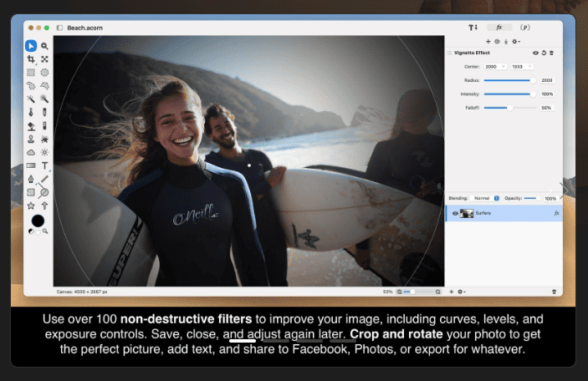
Task: Select the Arrow shape tool
Action: coord(44,206)
